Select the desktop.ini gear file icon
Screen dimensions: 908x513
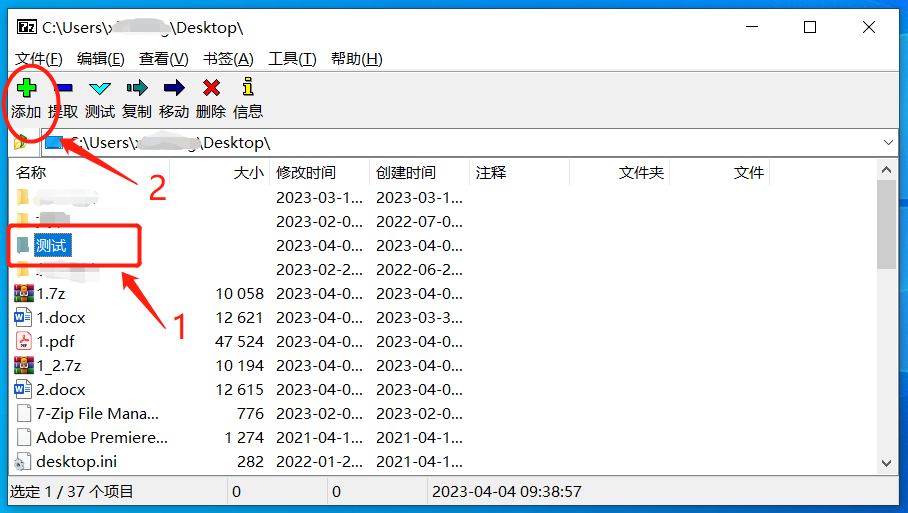pos(23,461)
